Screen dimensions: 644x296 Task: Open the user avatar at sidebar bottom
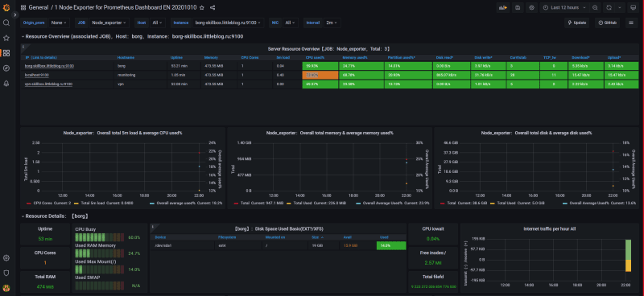tap(6, 287)
